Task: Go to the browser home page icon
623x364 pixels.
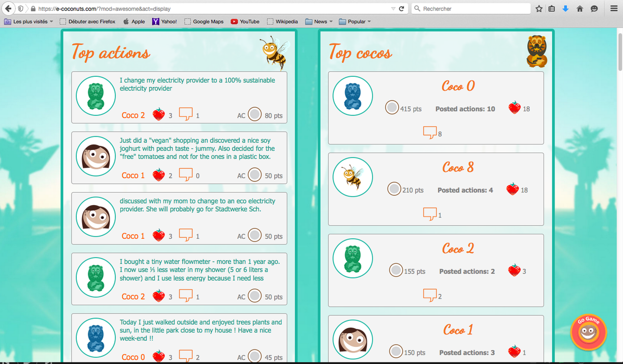Action: point(580,9)
